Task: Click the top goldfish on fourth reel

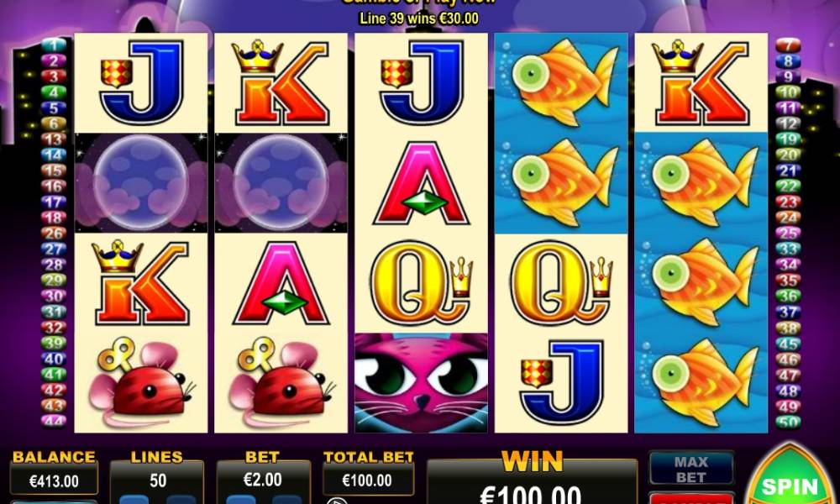Action: [x=561, y=82]
